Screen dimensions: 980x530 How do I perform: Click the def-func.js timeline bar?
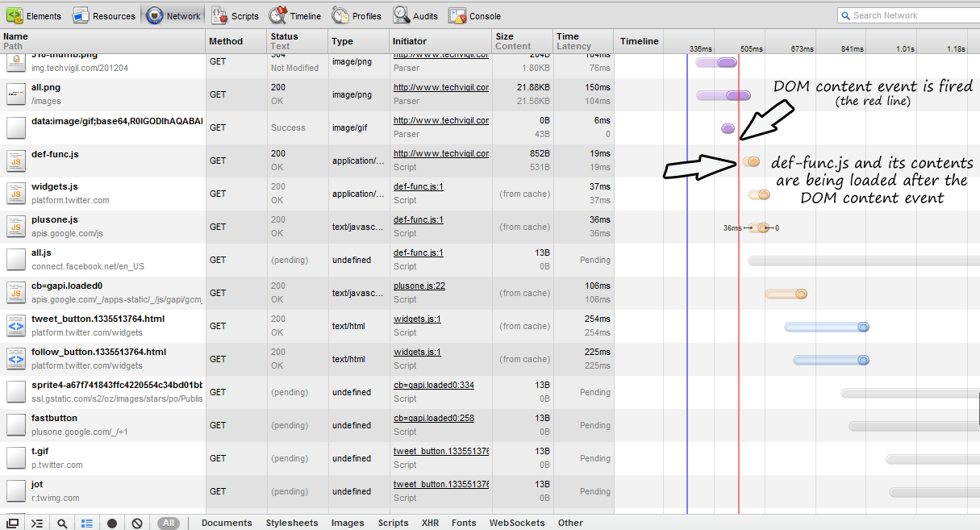[x=752, y=161]
